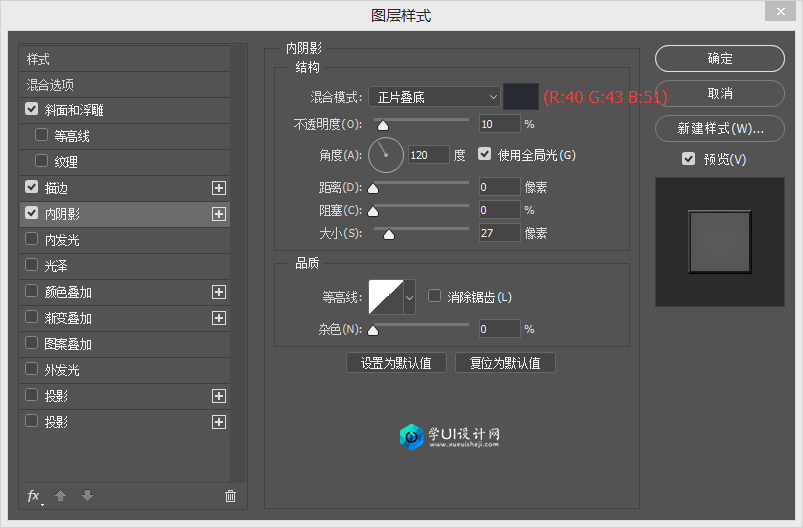Click the 新建样式 button
The width and height of the screenshot is (803, 528).
[719, 129]
